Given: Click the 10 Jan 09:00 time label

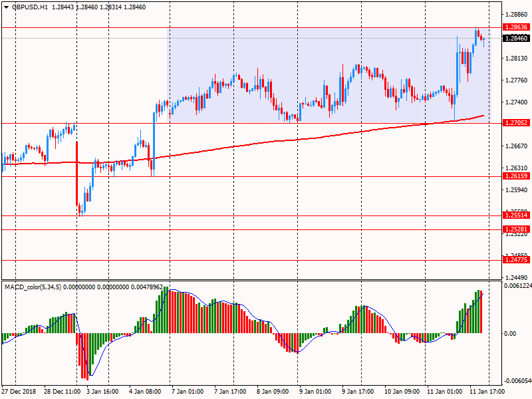Looking at the screenshot, I should 402,392.
